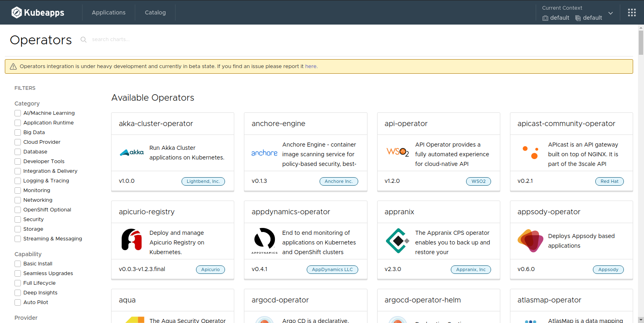Click the anchore logo in anchore-engine card
644x323 pixels.
pos(264,153)
